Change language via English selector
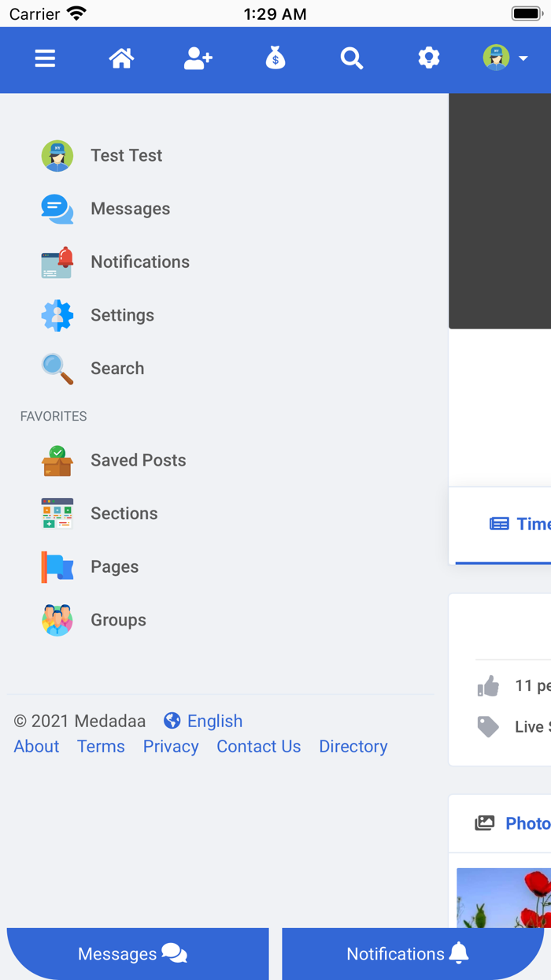Screen dimensions: 551x980 204,721
